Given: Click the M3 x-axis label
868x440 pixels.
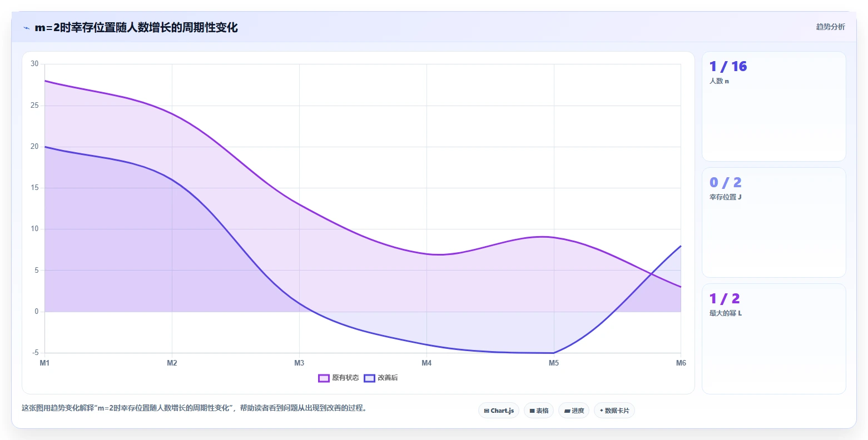Looking at the screenshot, I should click(x=299, y=363).
